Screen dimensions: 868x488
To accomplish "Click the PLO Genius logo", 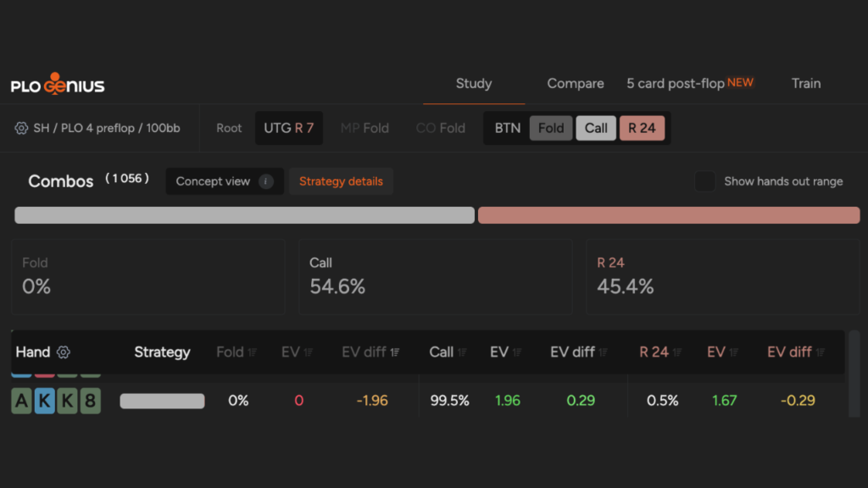I will (x=58, y=84).
